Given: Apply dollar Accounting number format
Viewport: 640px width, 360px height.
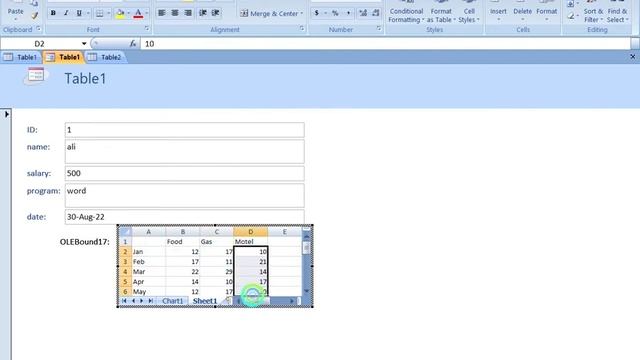Looking at the screenshot, I should [317, 13].
